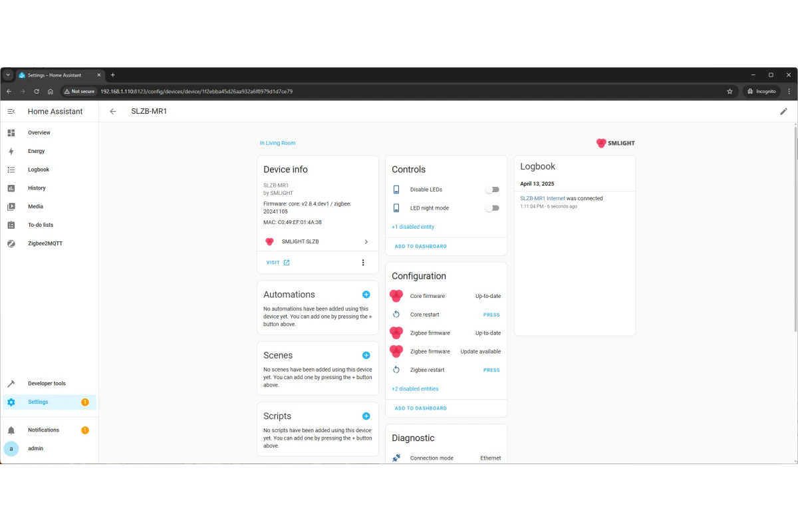Open the Zigbee firmware Update available entry

446,352
